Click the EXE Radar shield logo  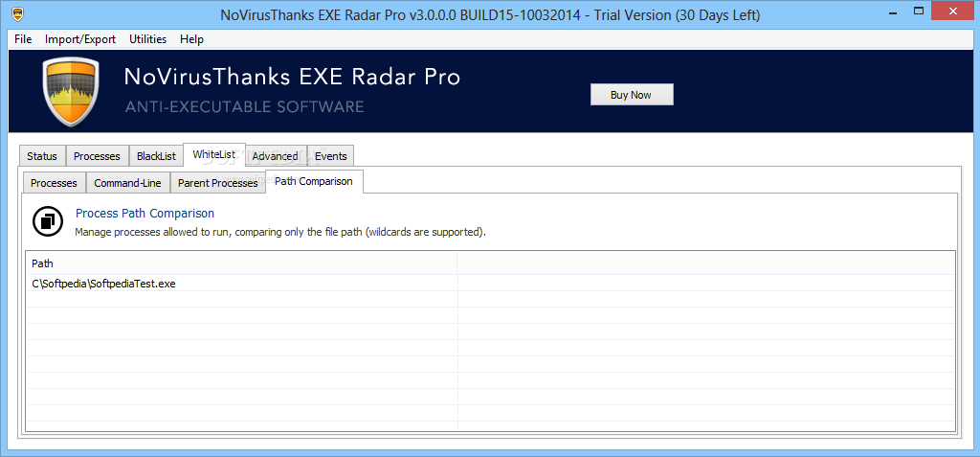pos(71,91)
